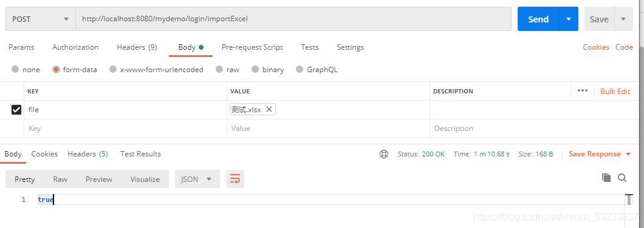
Task: Open Bulk Edit mode
Action: [x=615, y=91]
